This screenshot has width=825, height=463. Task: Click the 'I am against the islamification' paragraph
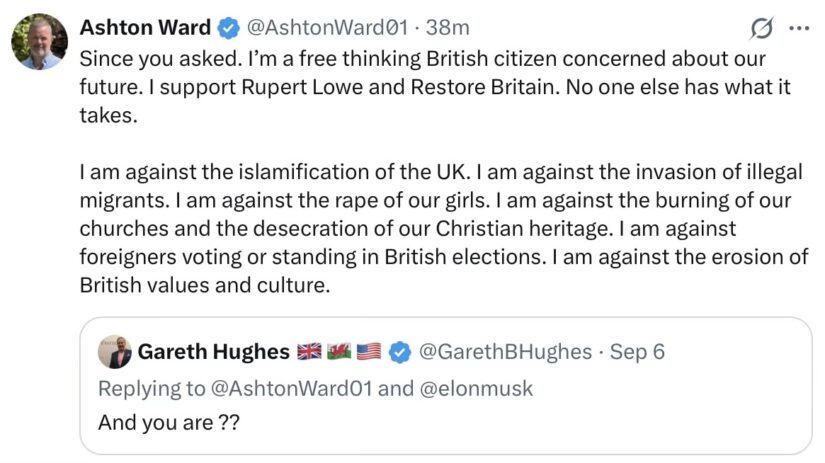(x=444, y=228)
